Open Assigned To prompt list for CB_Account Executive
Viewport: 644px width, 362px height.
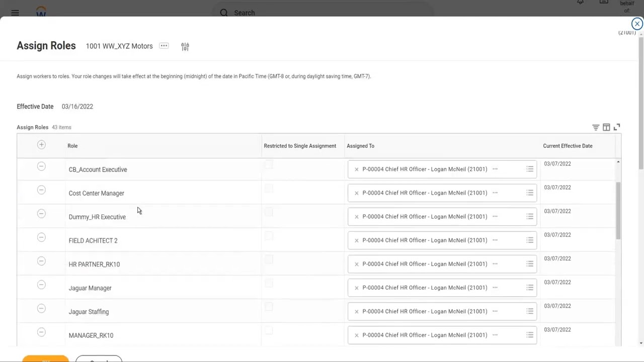click(x=530, y=169)
